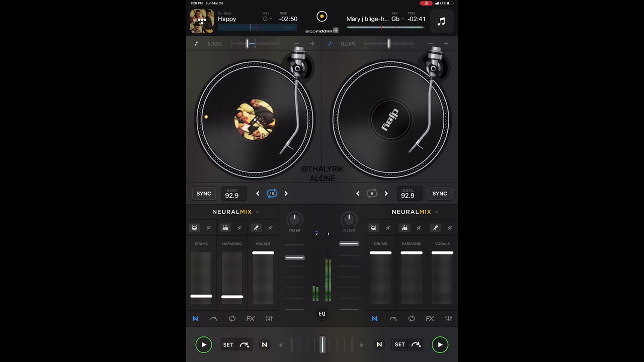This screenshot has width=644, height=362.
Task: Mute the vocals stem on Mary J Blige deck
Action: tap(450, 228)
